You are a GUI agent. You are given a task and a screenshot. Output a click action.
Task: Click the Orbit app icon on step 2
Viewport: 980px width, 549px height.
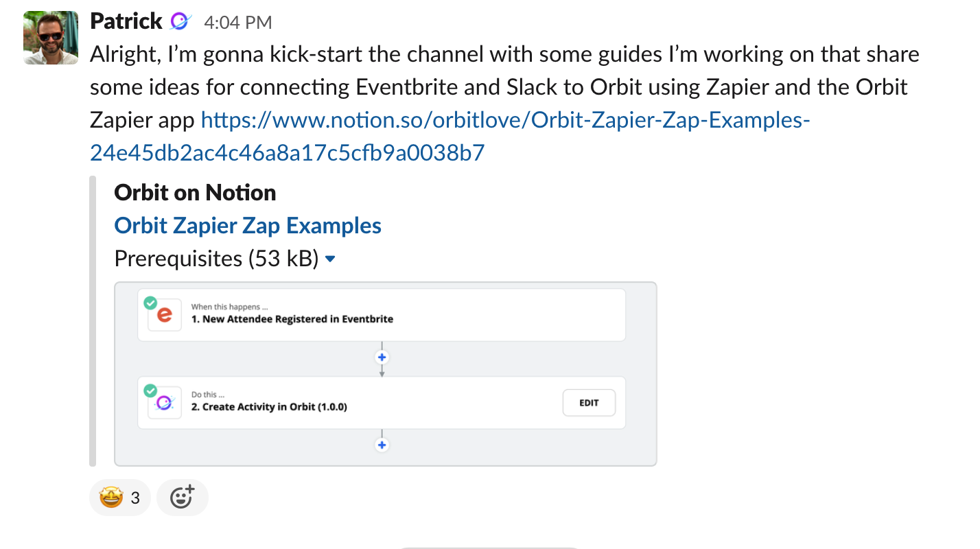pyautogui.click(x=163, y=403)
